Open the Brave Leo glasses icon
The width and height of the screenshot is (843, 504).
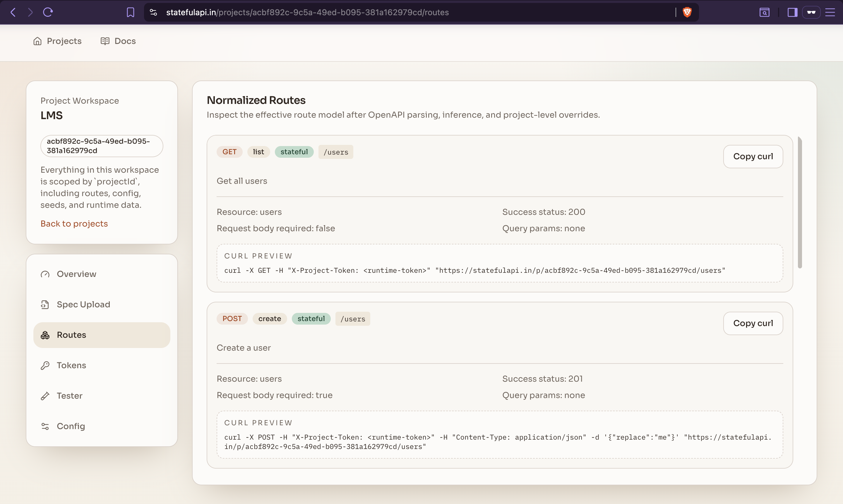pyautogui.click(x=812, y=12)
